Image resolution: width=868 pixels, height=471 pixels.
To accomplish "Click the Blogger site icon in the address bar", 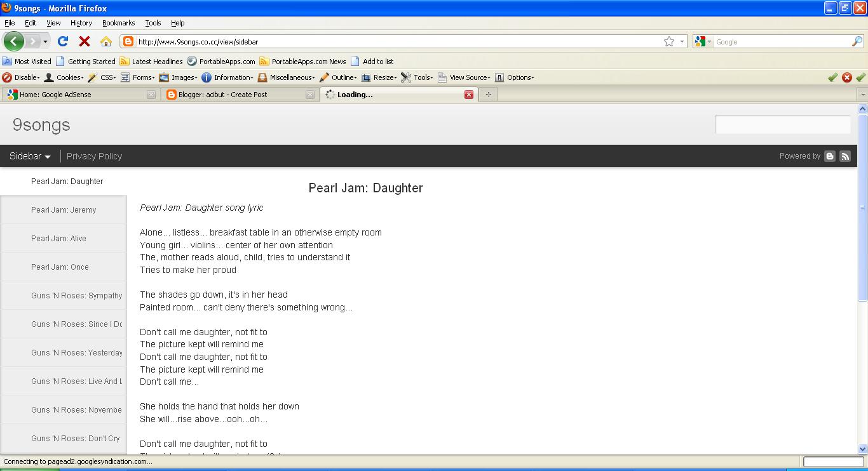I will [x=128, y=41].
